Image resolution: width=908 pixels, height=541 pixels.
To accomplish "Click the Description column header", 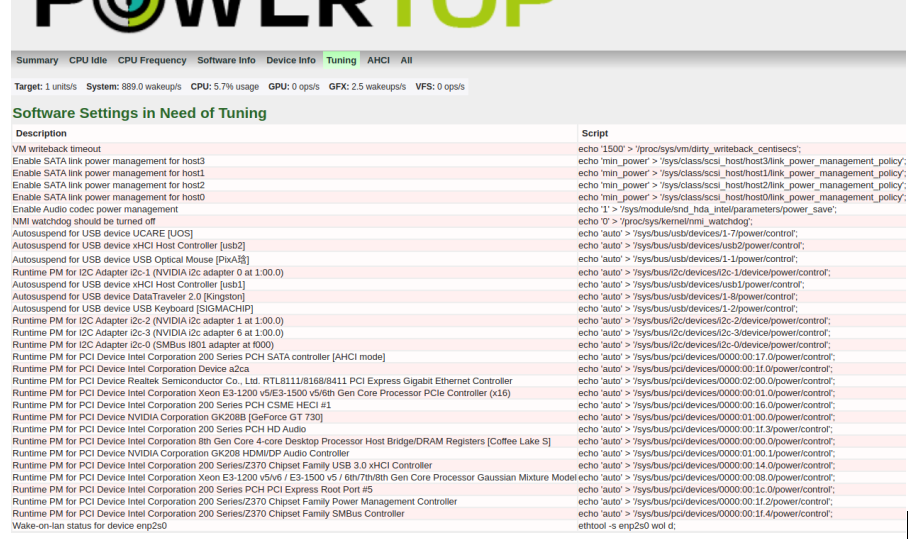I will [x=294, y=133].
